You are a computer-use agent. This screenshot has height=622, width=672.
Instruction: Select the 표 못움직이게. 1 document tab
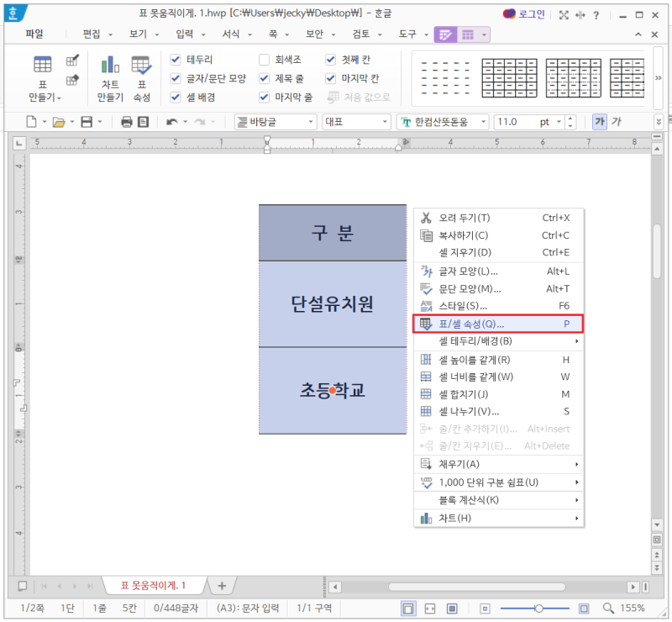point(153,586)
